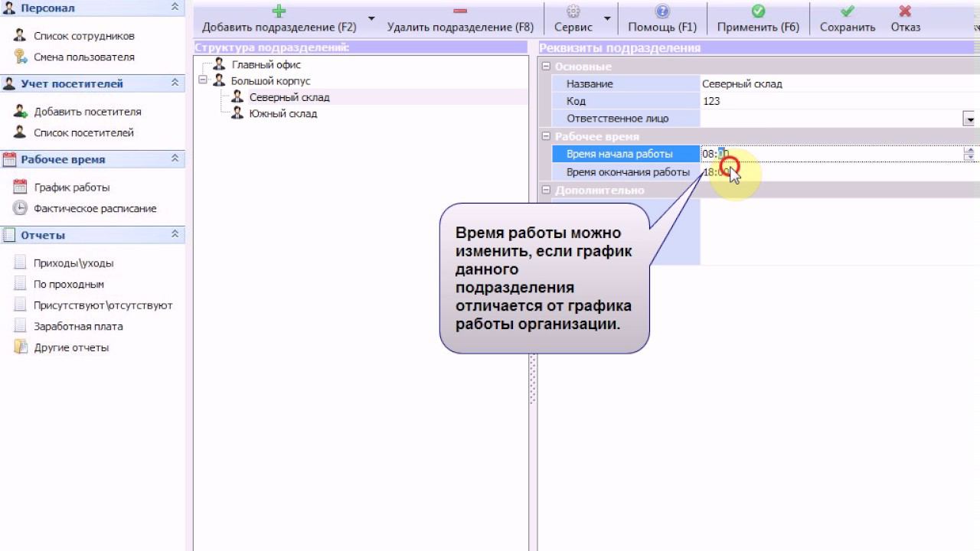Open Другие отчеты
The width and height of the screenshot is (980, 551).
pos(71,347)
